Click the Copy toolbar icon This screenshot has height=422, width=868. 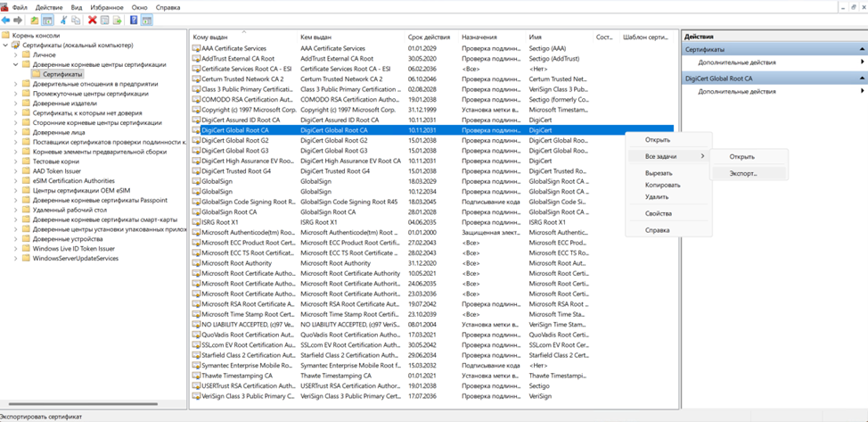(76, 20)
